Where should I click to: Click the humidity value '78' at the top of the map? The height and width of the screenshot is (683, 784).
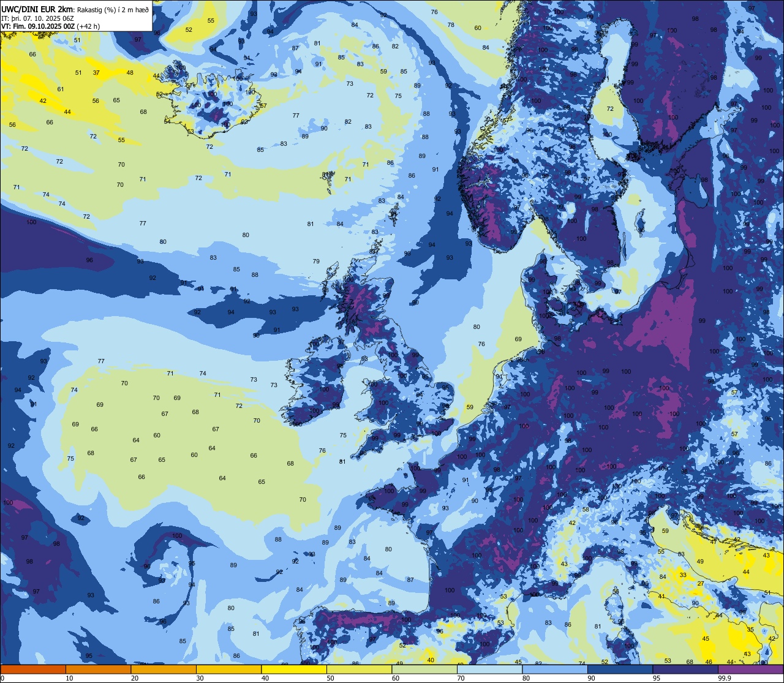point(451,25)
